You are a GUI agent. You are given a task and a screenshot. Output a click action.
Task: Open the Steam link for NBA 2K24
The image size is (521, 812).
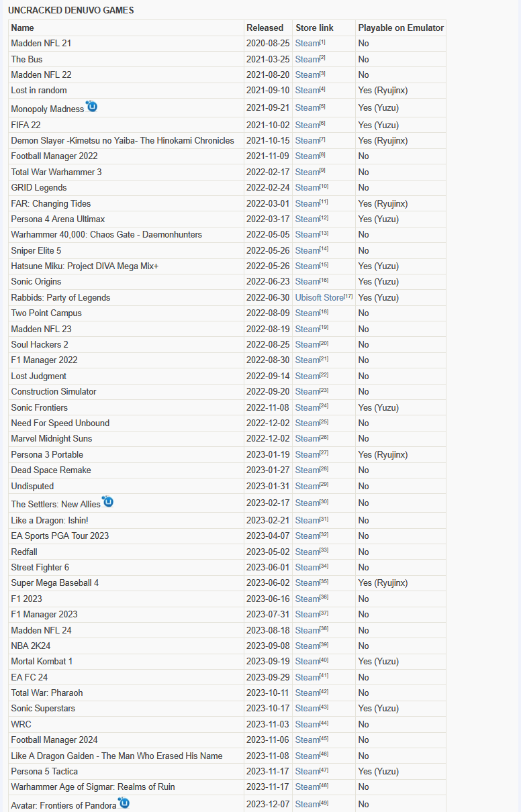click(x=307, y=646)
